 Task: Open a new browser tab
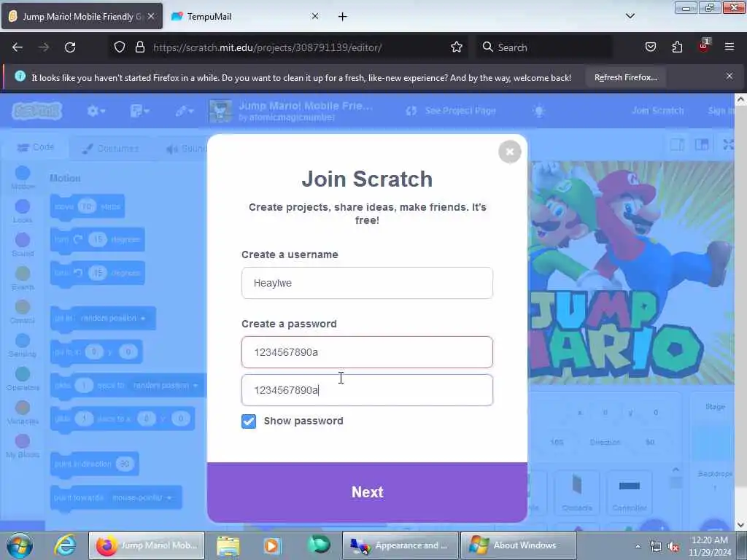[x=343, y=17]
